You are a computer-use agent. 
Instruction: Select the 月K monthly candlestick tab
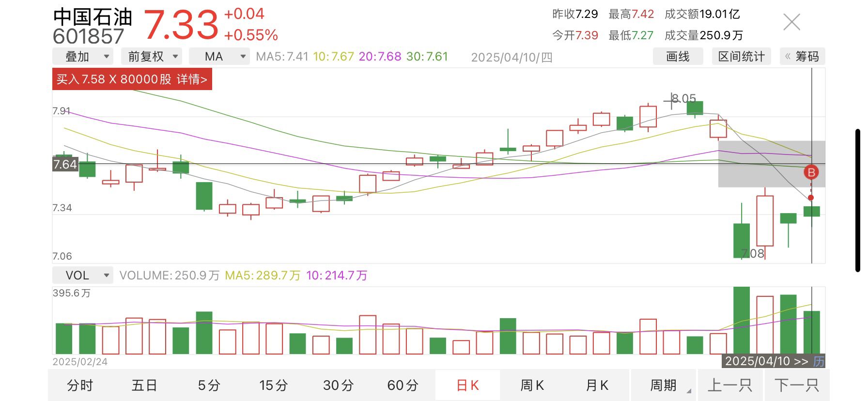(x=597, y=386)
